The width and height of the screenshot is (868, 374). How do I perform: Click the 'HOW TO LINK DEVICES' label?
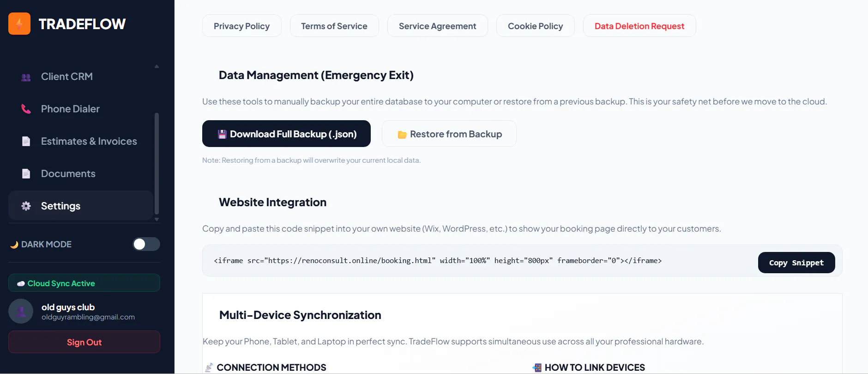coord(595,368)
